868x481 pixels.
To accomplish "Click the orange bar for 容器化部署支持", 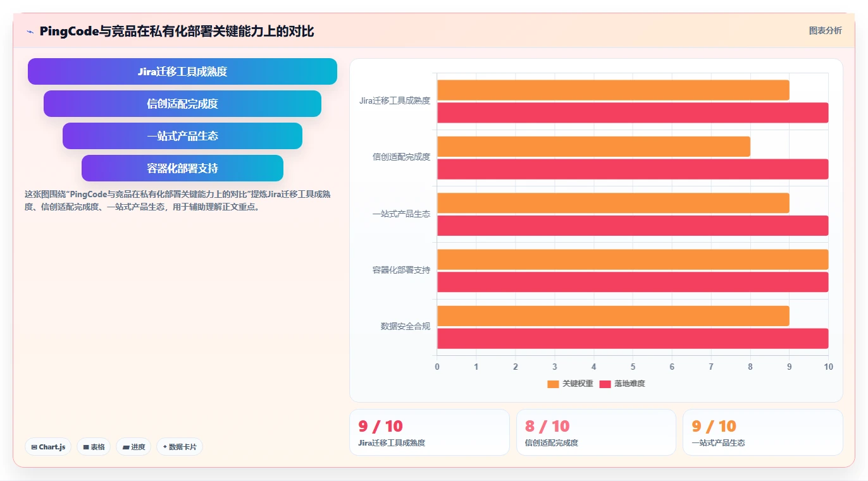I will coord(633,260).
